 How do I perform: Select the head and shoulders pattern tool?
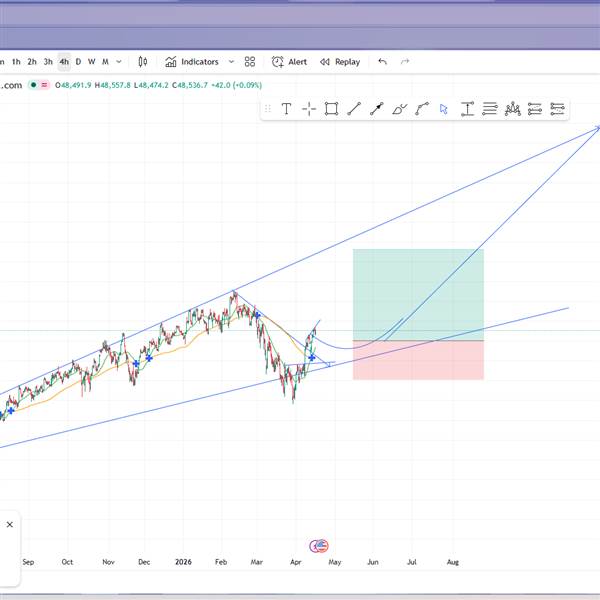pyautogui.click(x=512, y=109)
